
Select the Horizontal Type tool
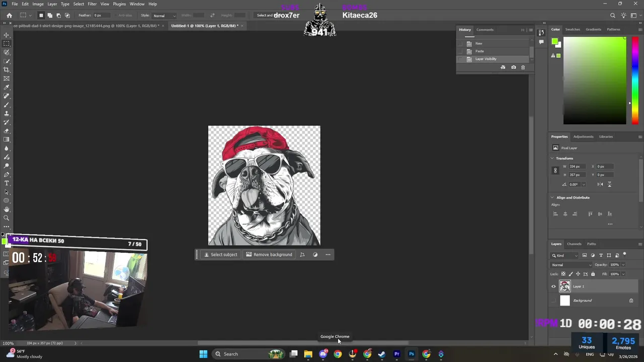click(x=7, y=183)
